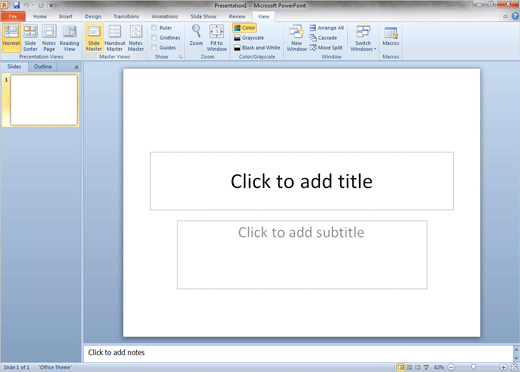Open PowerPoint Help question mark

click(x=515, y=16)
